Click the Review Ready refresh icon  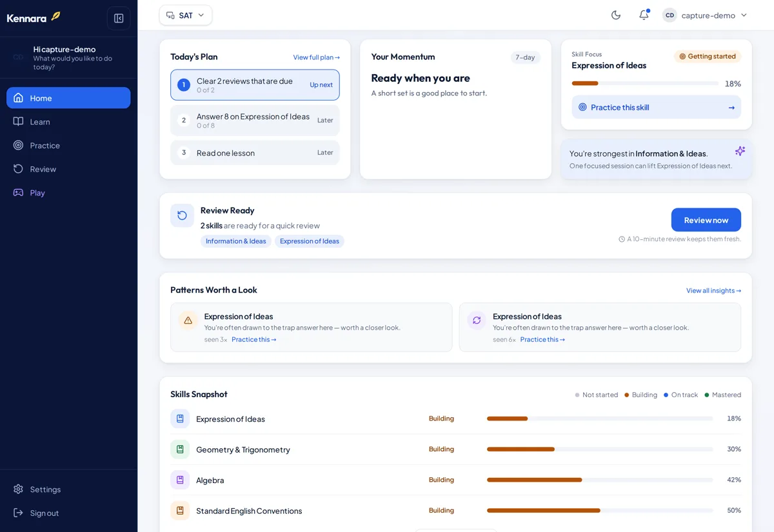(x=182, y=215)
